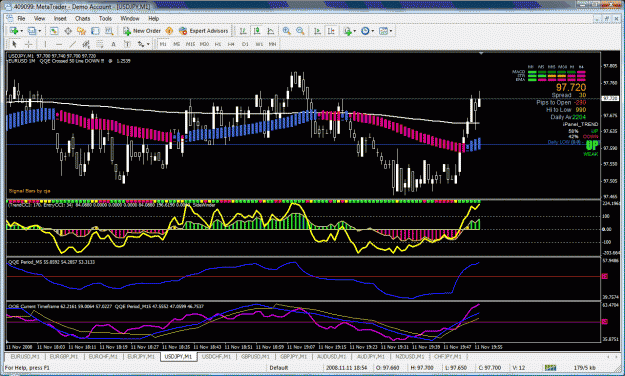Select the D1 timeframe button
Screen dimensions: 625x376
[245, 44]
